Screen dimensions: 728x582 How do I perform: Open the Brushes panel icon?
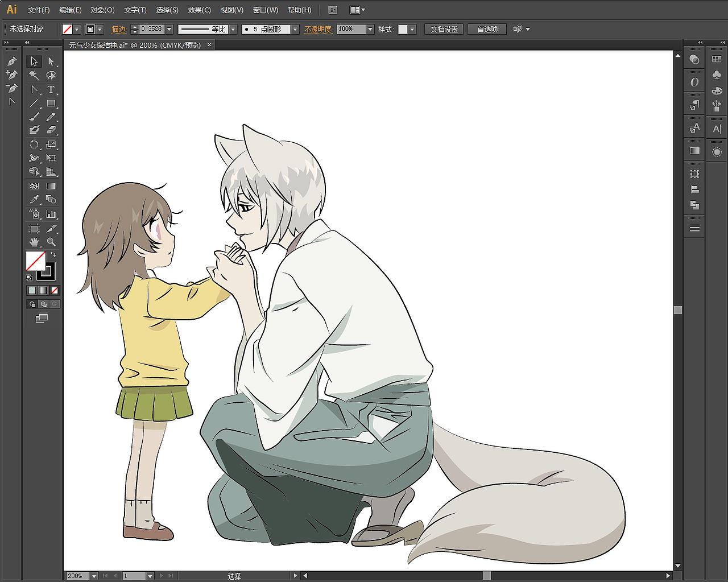pyautogui.click(x=717, y=106)
